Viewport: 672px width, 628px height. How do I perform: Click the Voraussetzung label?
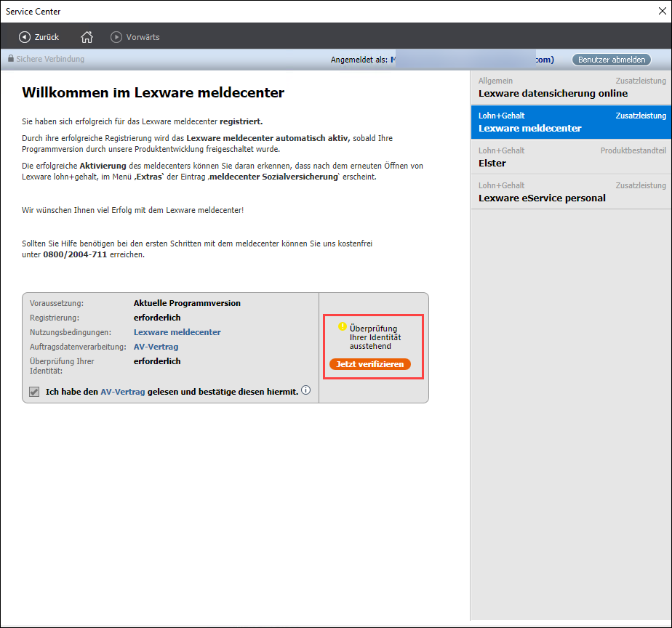coord(57,303)
